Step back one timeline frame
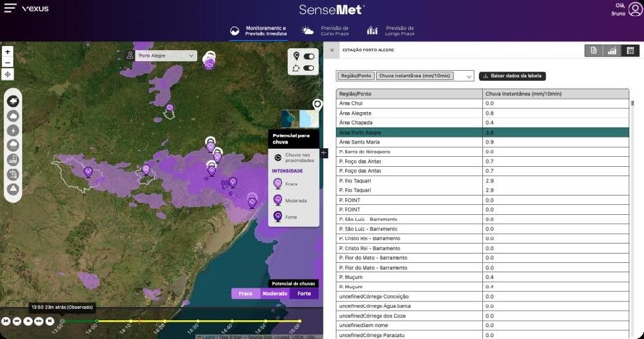644x339 pixels. pyautogui.click(x=17, y=322)
